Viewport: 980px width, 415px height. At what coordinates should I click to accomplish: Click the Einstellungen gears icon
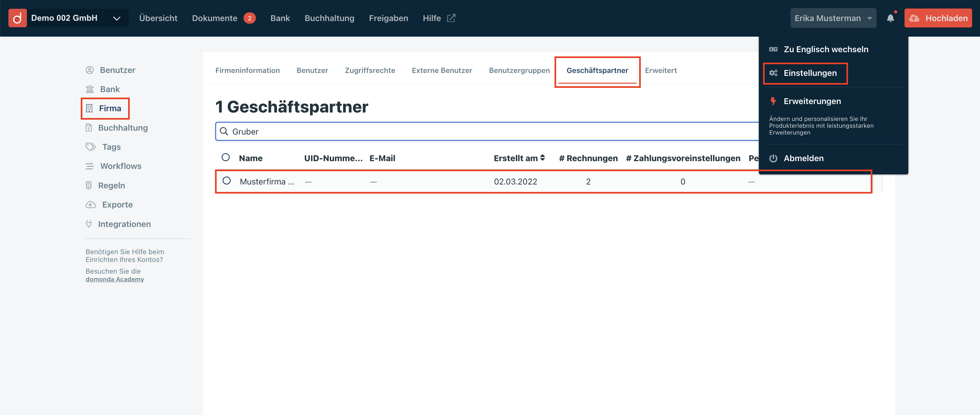pos(773,73)
